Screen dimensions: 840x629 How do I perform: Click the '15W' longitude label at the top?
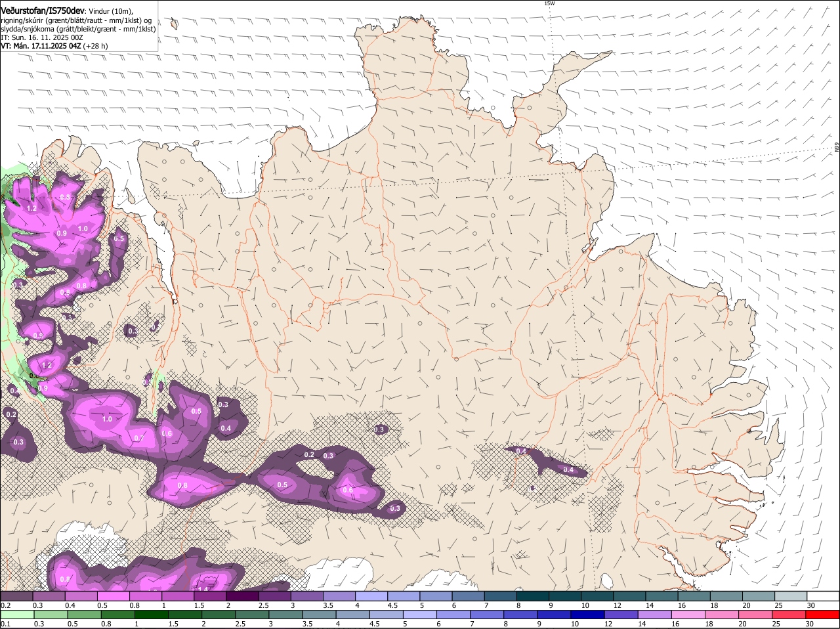tap(549, 3)
